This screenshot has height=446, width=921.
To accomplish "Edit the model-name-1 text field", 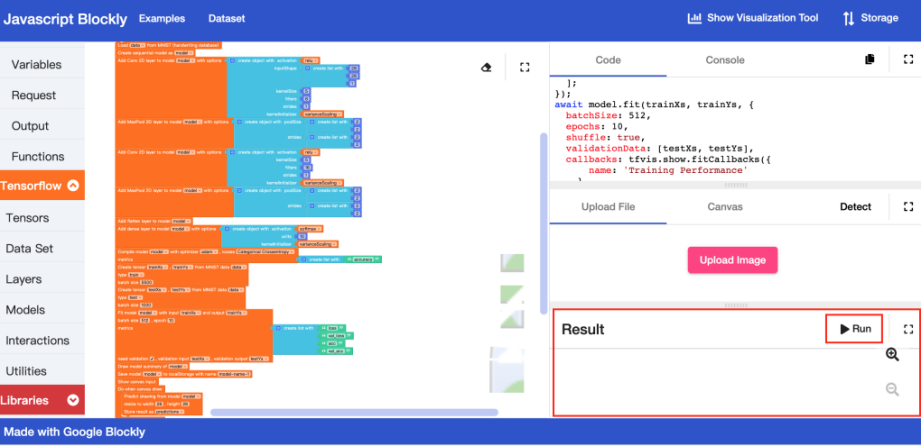I will (x=234, y=374).
